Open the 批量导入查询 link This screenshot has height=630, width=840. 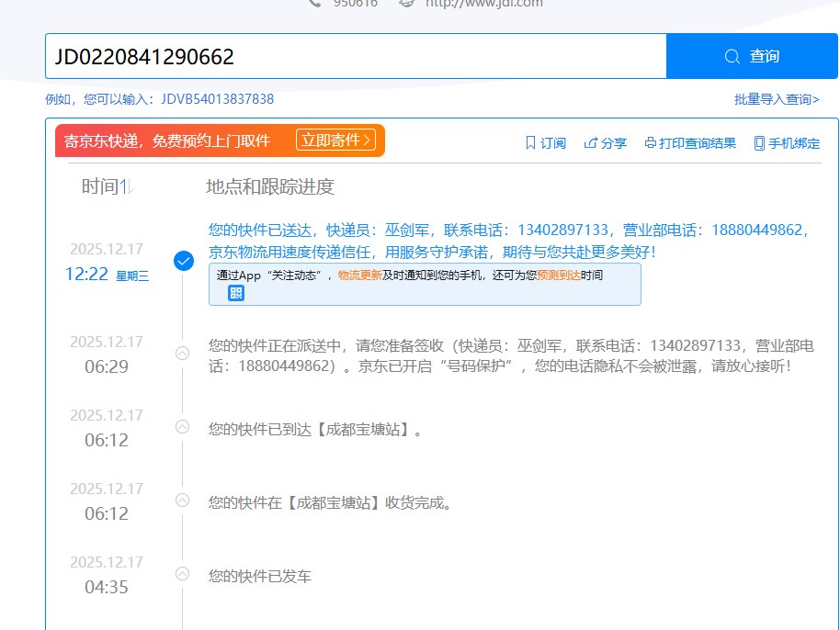777,99
